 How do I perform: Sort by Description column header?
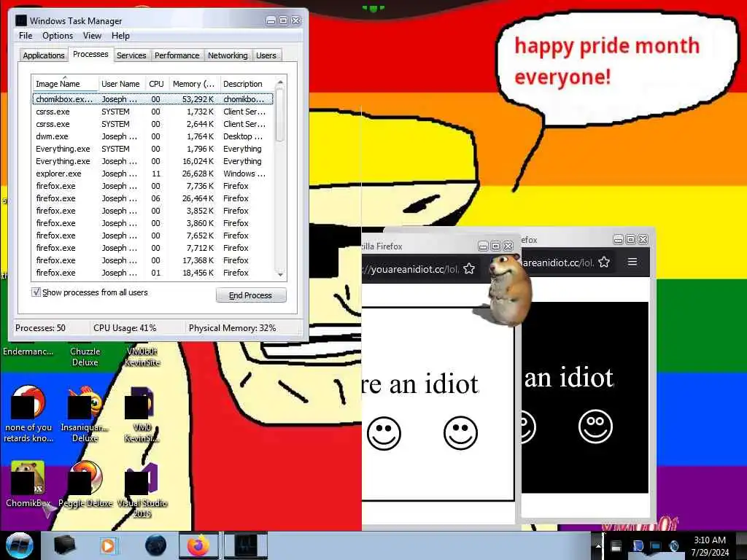pyautogui.click(x=247, y=84)
